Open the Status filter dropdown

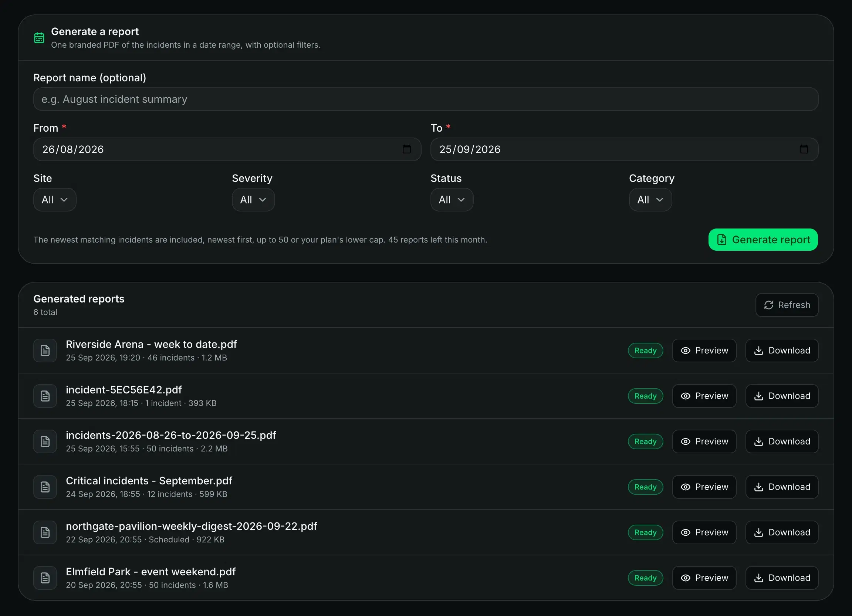pyautogui.click(x=452, y=199)
